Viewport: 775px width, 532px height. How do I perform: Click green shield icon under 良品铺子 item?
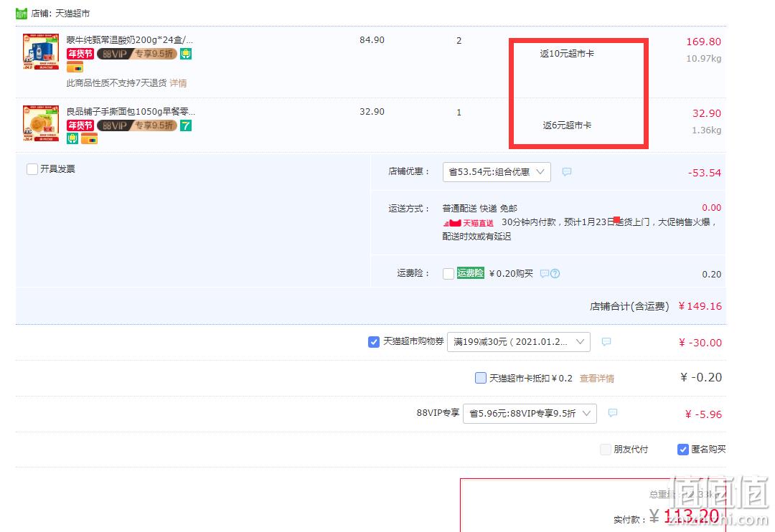72,138
